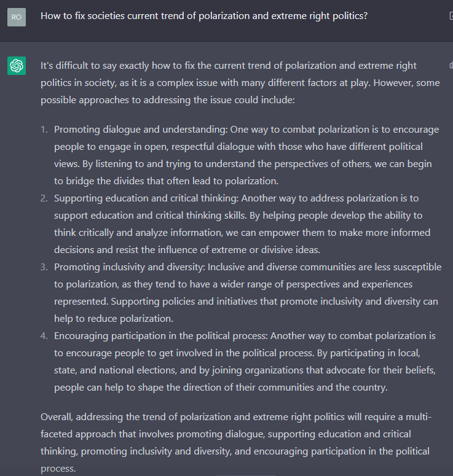Click the line "decisions and resist the influence"
The height and width of the screenshot is (476, 453).
coord(187,250)
